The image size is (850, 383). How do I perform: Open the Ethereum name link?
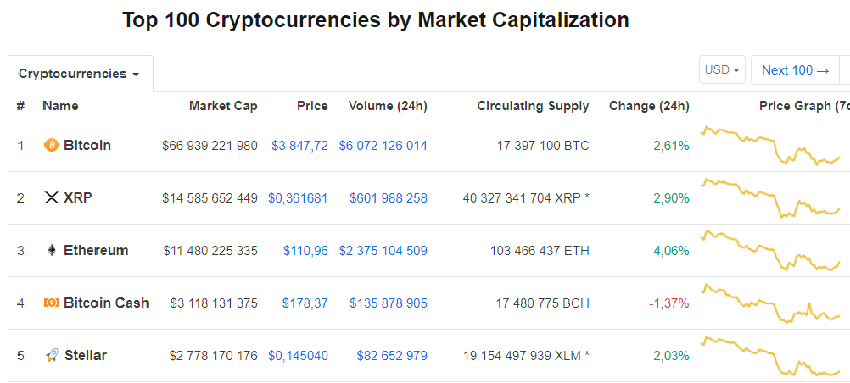coord(96,250)
